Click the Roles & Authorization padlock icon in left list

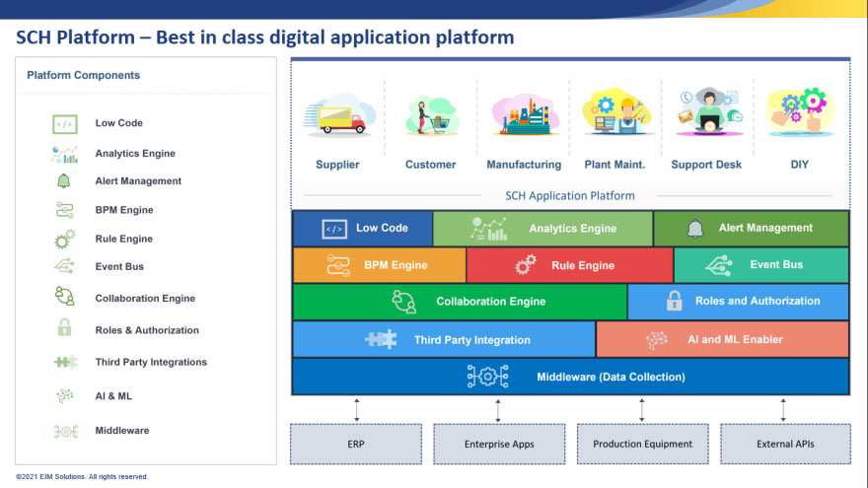(64, 329)
